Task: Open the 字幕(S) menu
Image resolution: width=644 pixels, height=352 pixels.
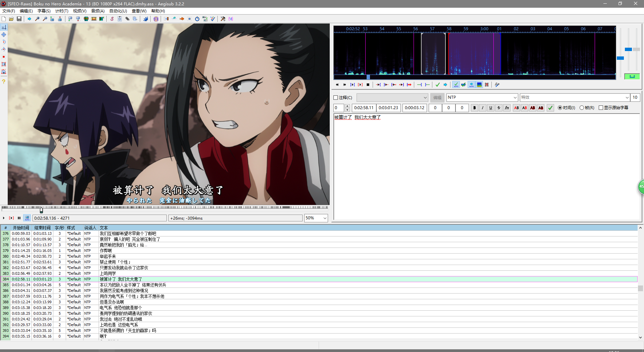Action: (x=44, y=11)
